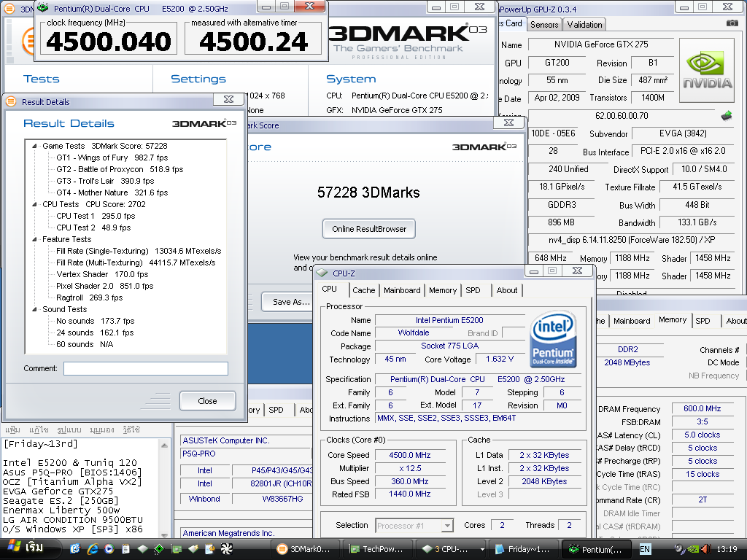Select 24 sounds row

(x=95, y=332)
